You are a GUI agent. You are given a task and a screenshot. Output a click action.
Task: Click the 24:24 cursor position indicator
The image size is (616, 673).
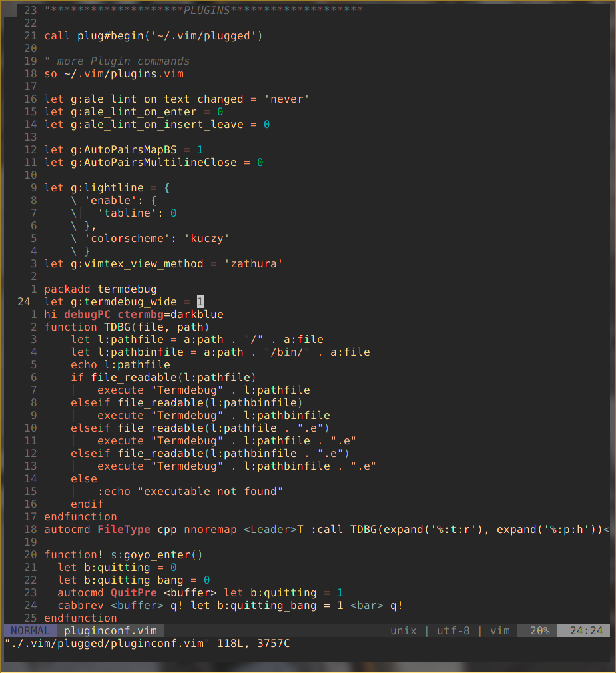click(x=586, y=630)
